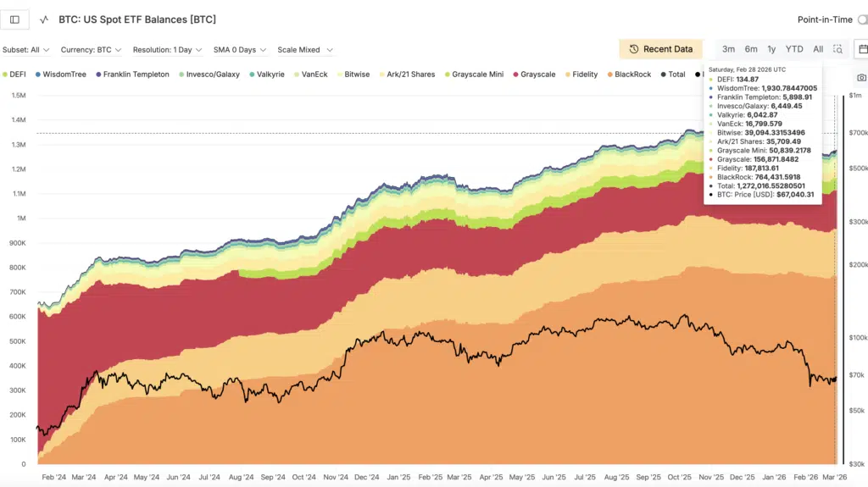Click the chart metric pulse icon

pyautogui.click(x=44, y=19)
